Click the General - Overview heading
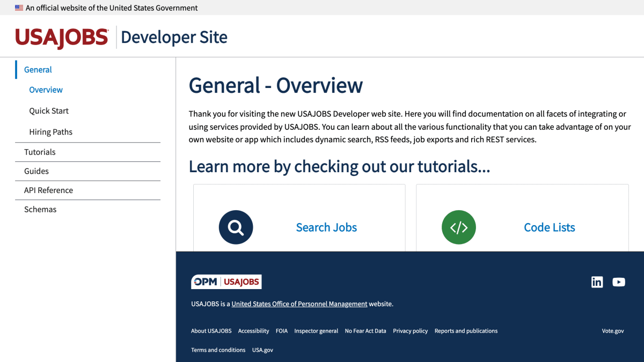 276,86
